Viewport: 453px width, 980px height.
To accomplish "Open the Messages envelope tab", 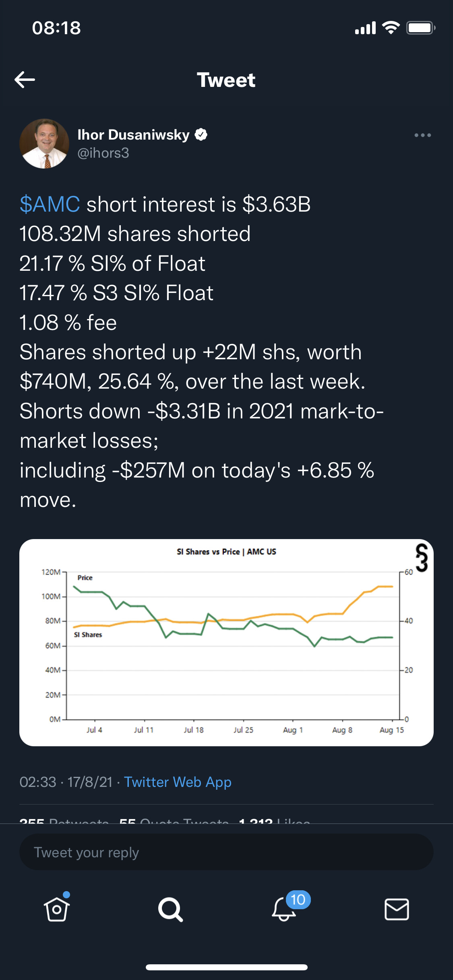I will pyautogui.click(x=397, y=909).
